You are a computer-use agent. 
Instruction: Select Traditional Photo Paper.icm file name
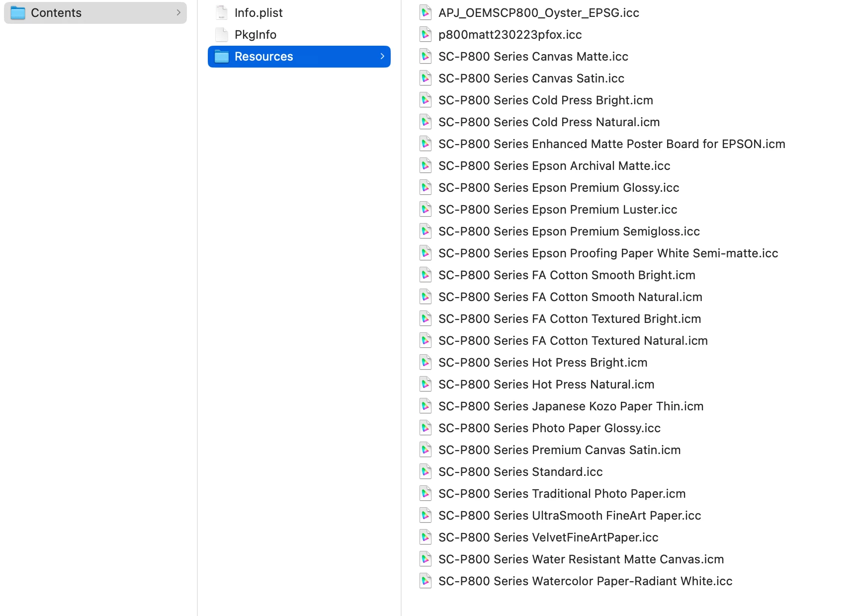pyautogui.click(x=562, y=494)
